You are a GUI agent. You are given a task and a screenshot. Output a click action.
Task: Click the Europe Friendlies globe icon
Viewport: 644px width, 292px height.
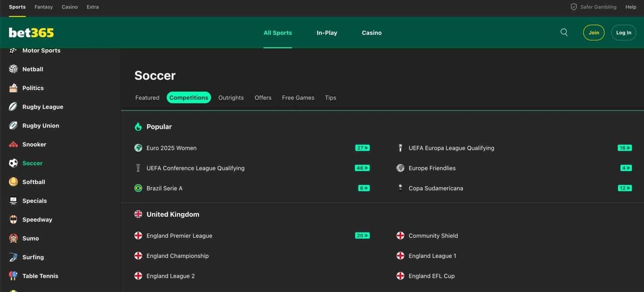click(x=400, y=168)
